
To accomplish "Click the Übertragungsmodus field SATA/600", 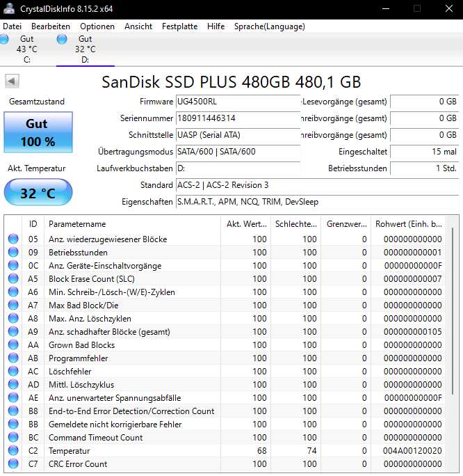I will [238, 152].
